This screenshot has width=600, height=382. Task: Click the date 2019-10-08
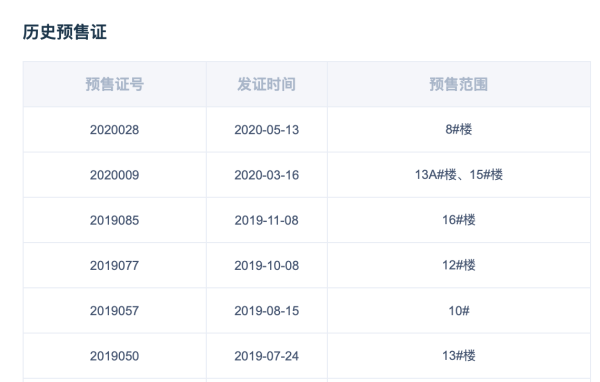tap(266, 265)
